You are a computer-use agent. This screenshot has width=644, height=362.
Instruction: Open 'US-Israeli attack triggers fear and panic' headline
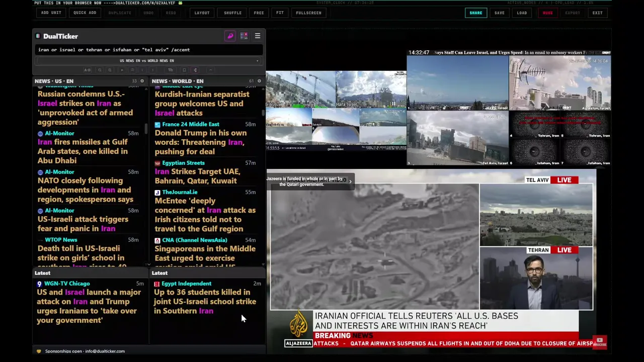(x=83, y=224)
